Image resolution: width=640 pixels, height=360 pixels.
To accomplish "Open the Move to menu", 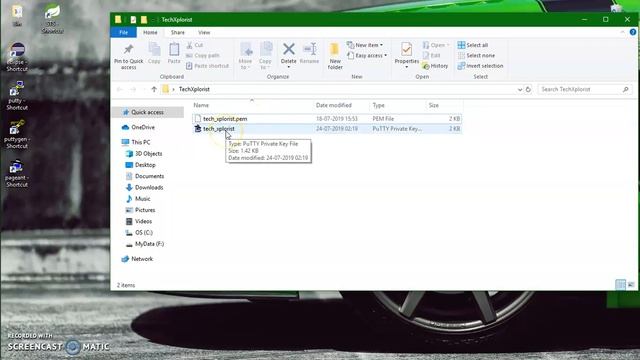I will pos(246,56).
